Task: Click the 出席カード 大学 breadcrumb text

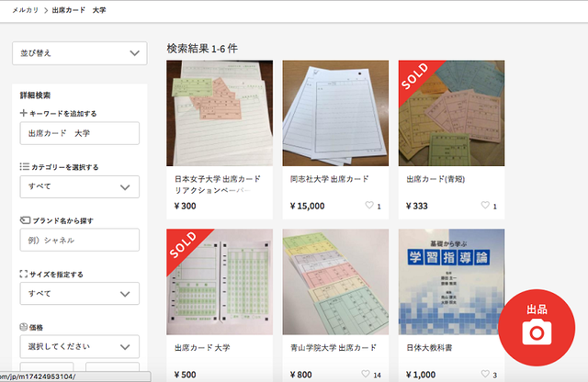Action: click(79, 10)
